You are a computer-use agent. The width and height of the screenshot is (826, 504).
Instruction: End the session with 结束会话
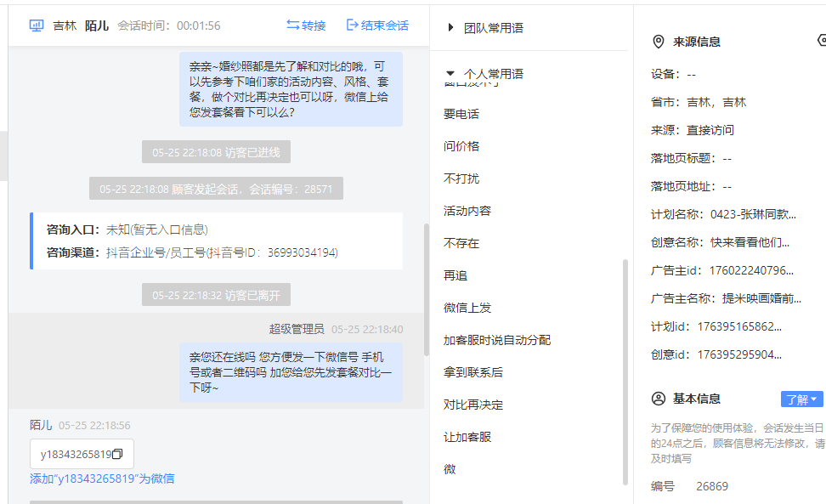377,25
